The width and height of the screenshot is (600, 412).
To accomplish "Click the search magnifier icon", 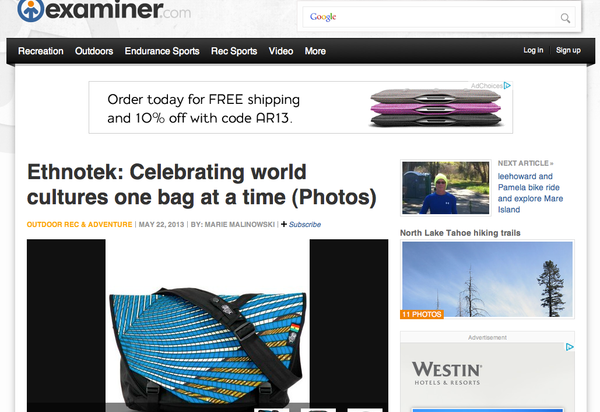I will (x=565, y=18).
